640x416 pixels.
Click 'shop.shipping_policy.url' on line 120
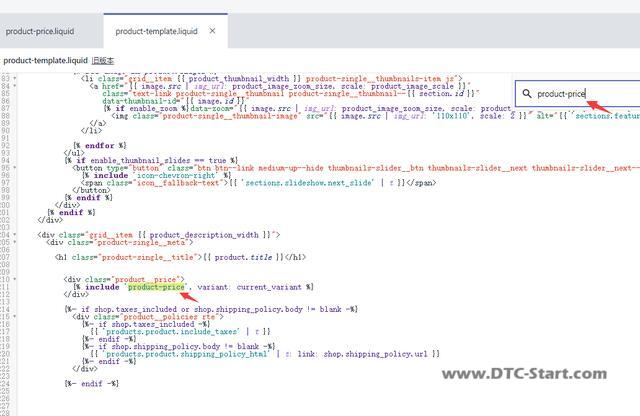click(x=375, y=354)
